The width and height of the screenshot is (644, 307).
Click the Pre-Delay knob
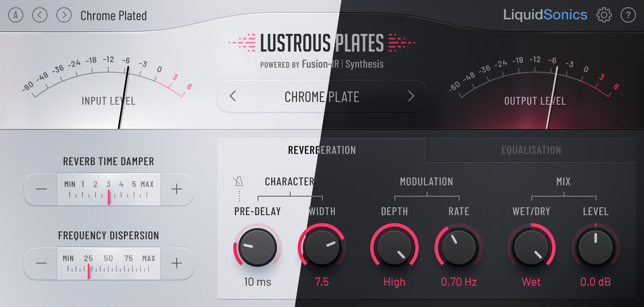257,247
